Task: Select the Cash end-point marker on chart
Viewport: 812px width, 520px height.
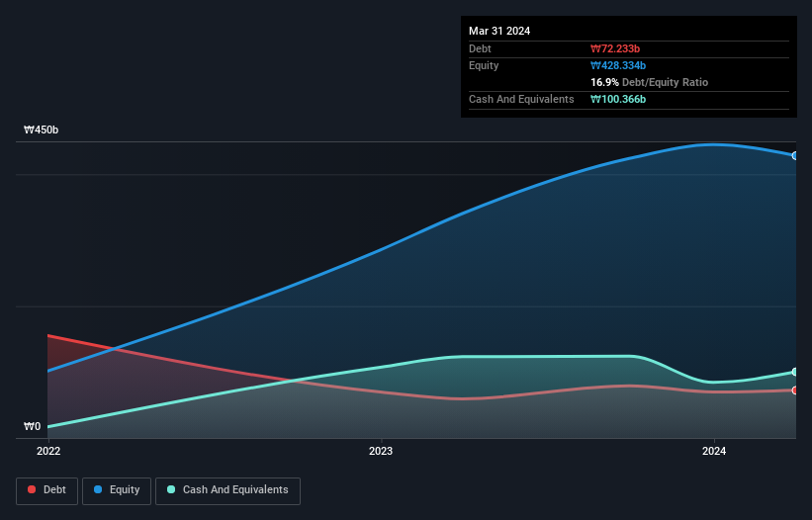Action: (x=795, y=372)
